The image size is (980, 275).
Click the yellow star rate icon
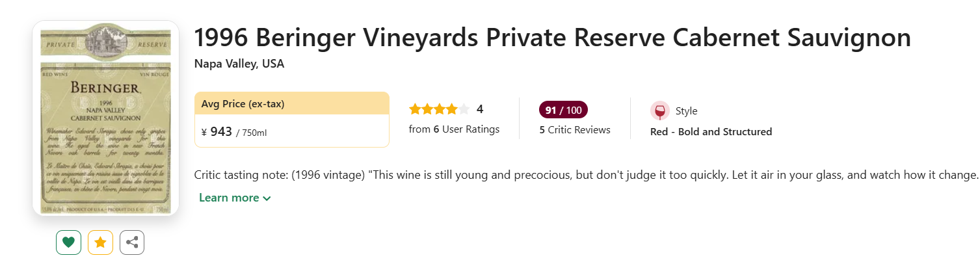click(x=100, y=242)
